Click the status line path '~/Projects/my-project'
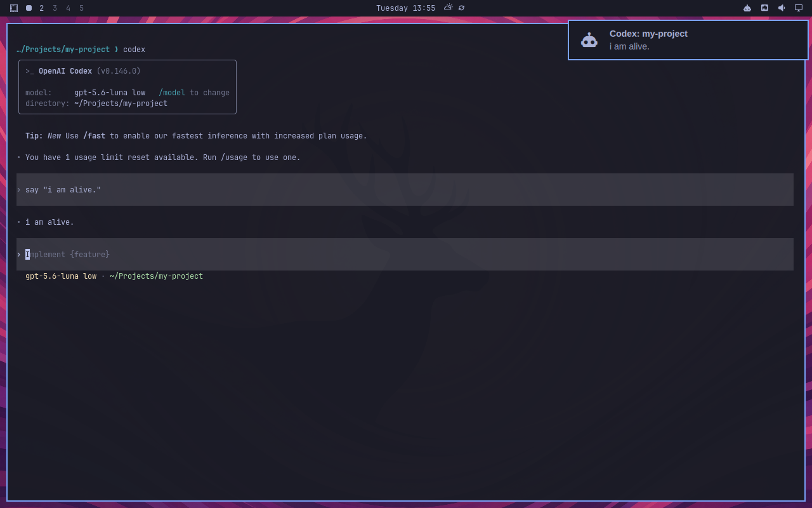This screenshot has height=508, width=812. pyautogui.click(x=156, y=276)
